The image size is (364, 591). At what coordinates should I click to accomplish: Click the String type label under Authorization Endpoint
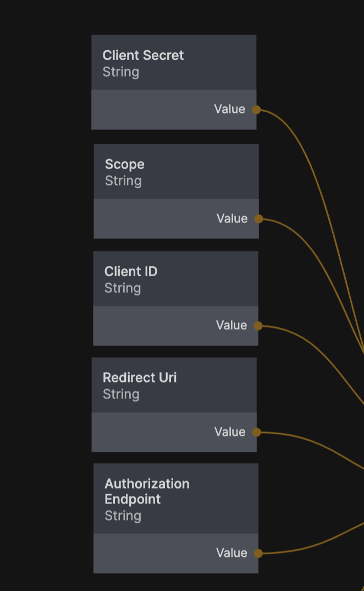[x=123, y=516]
